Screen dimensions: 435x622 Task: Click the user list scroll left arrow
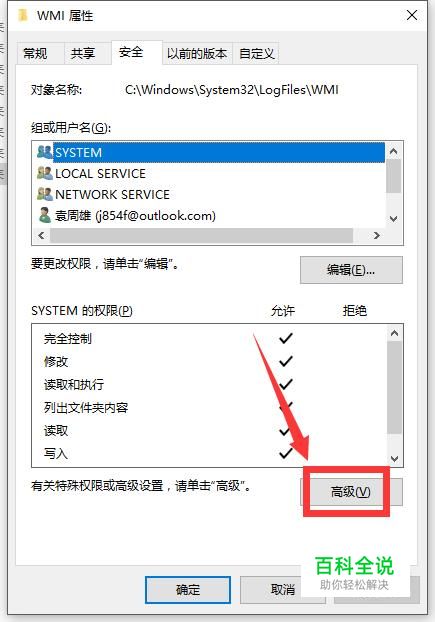(x=41, y=235)
